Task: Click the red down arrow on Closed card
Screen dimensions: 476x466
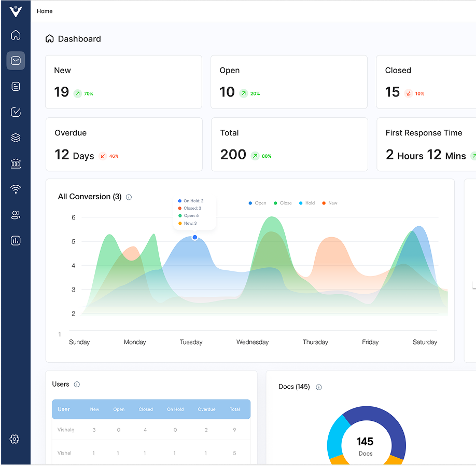Action: pyautogui.click(x=409, y=93)
